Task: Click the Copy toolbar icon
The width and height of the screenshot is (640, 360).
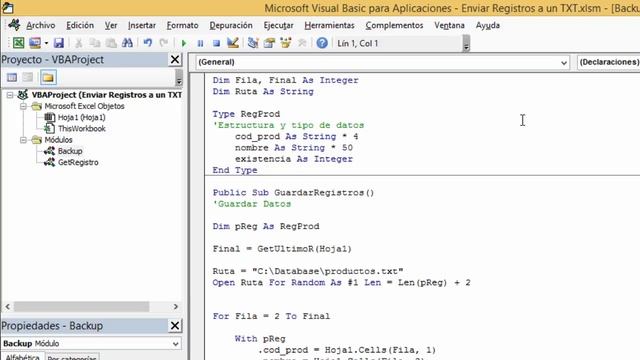Action: [95, 43]
